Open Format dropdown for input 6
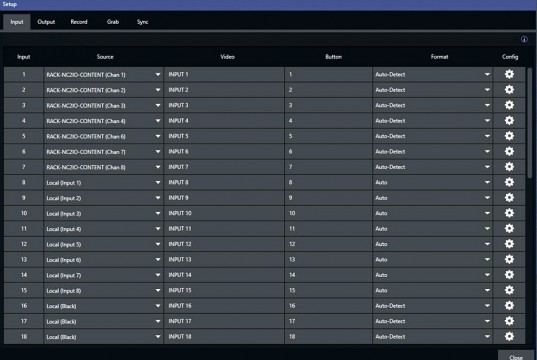This screenshot has height=360, width=537. tap(433, 151)
